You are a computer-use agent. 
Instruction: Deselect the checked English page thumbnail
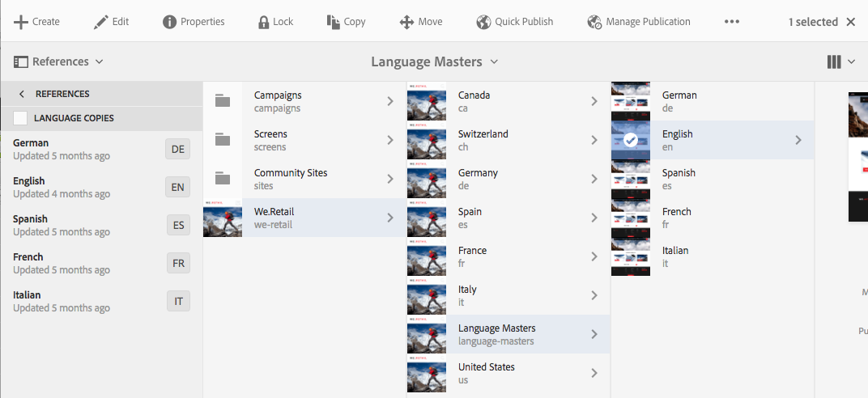click(631, 140)
